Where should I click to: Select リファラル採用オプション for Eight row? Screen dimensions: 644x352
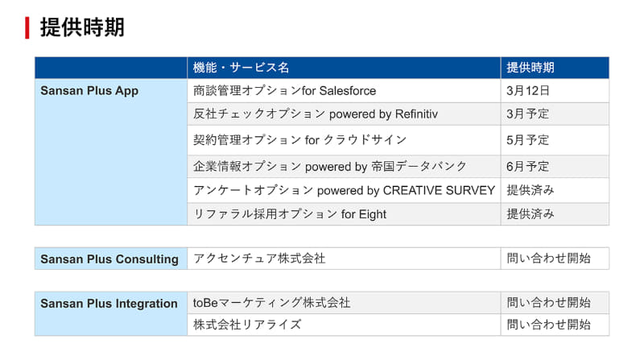click(x=290, y=214)
